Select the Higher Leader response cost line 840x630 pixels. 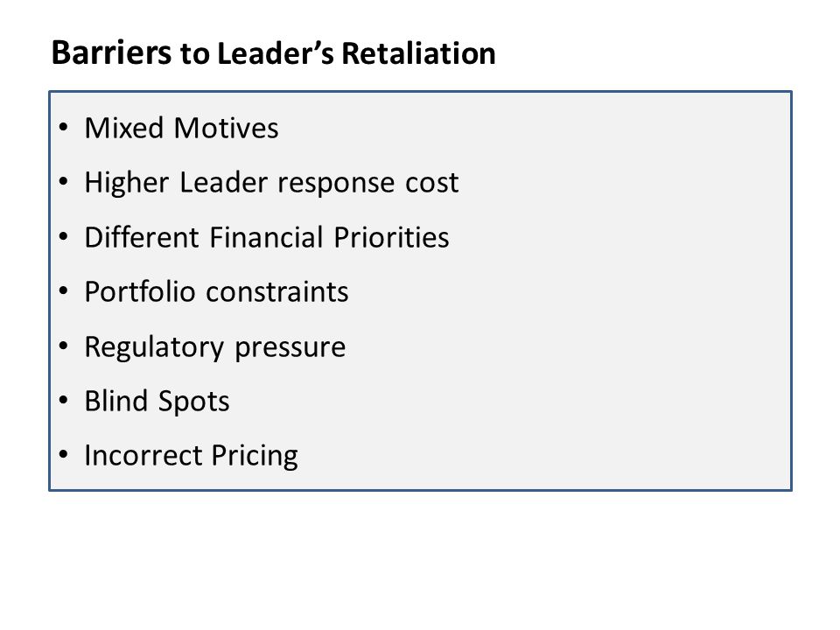tap(271, 183)
